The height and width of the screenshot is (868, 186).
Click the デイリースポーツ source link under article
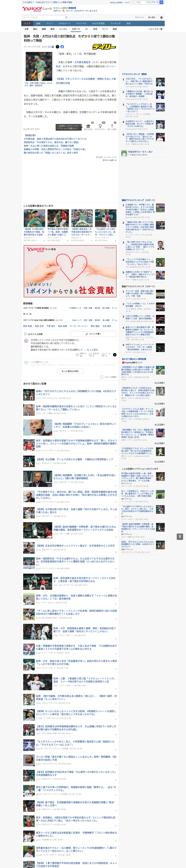point(110,160)
